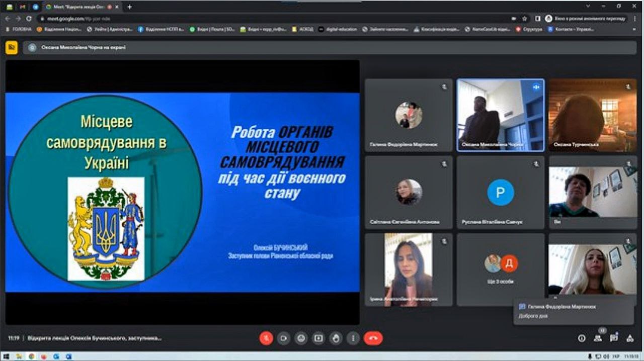This screenshot has height=361, width=644.
Task: Select Оксана Турченська video tile
Action: click(x=593, y=115)
